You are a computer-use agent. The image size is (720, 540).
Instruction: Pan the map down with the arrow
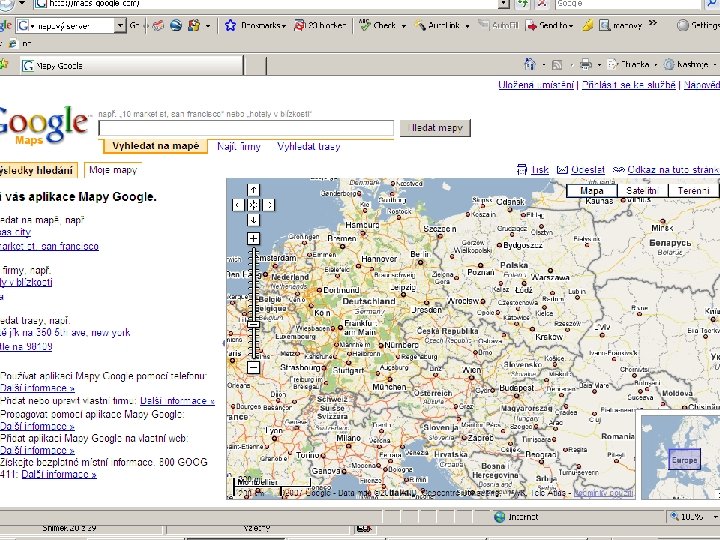(x=253, y=220)
